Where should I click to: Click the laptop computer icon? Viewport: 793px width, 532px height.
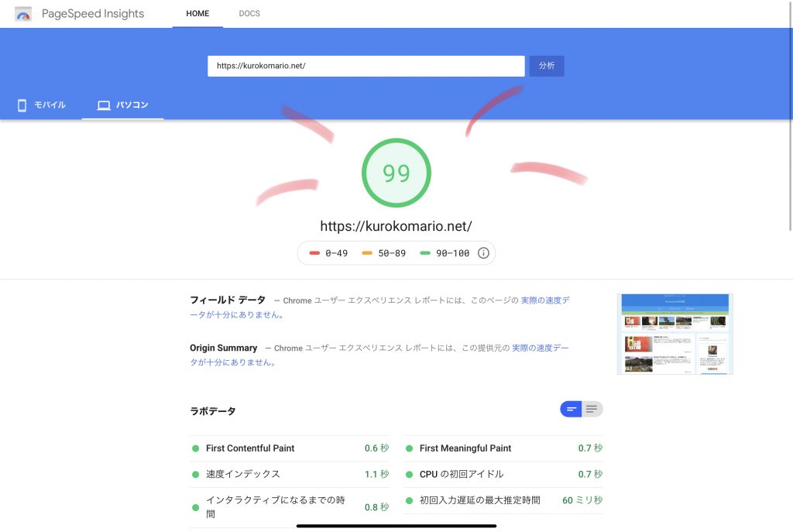click(104, 105)
